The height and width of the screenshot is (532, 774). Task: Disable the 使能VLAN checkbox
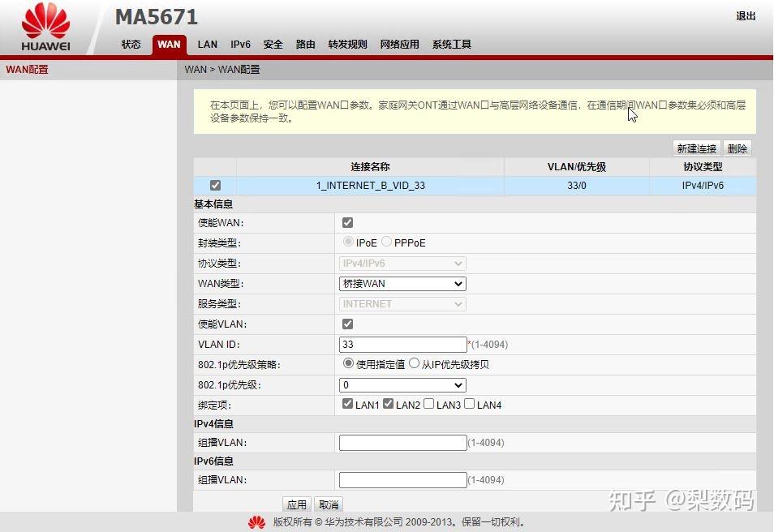point(347,324)
